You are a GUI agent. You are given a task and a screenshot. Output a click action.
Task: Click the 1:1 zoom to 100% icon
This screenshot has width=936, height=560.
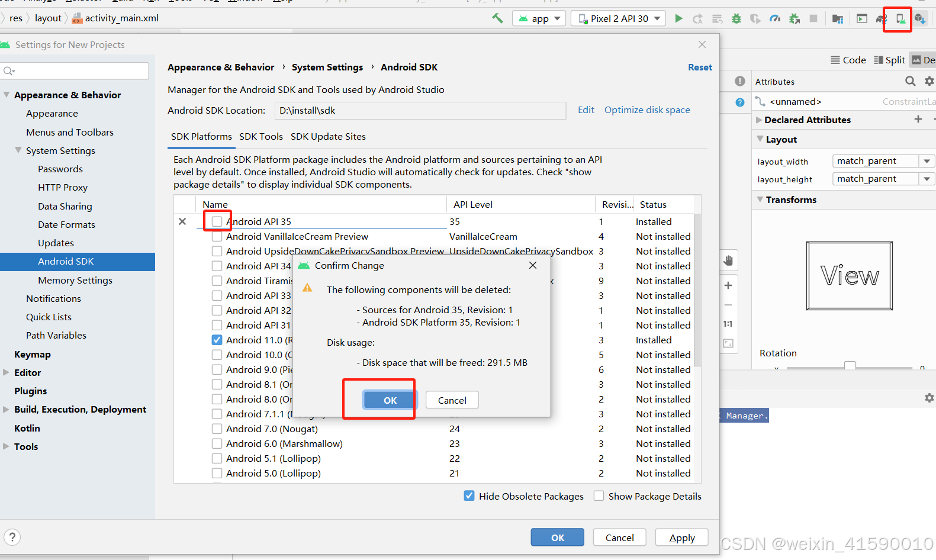tap(728, 324)
